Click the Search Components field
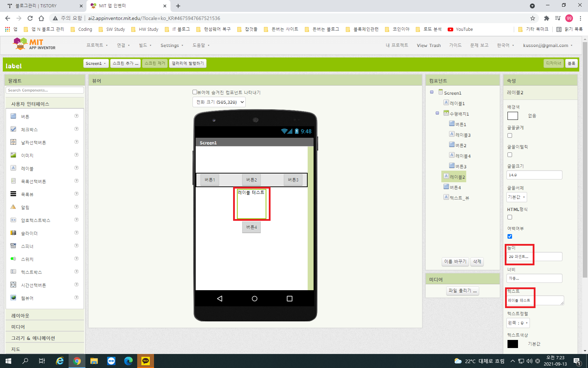Screen dimensions: 588x368 [45, 90]
